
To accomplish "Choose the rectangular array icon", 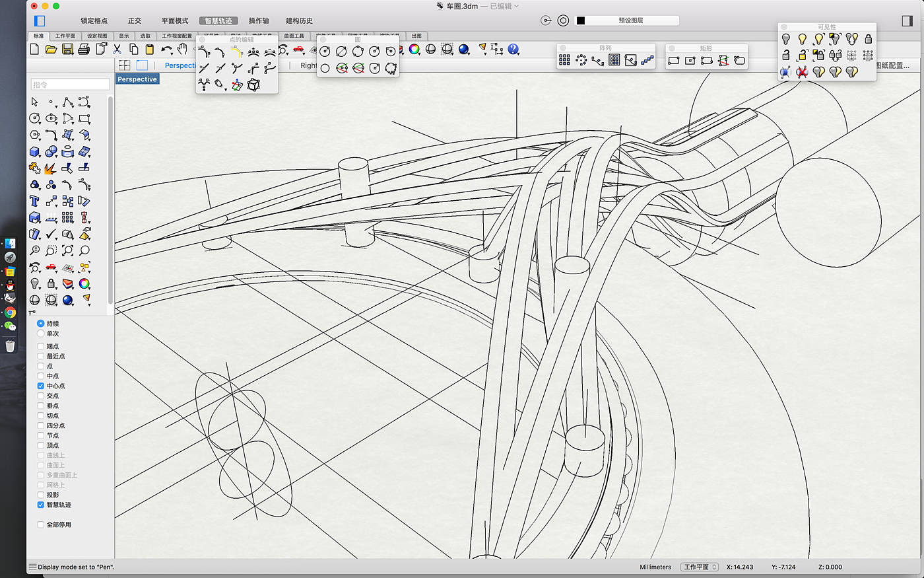I will (565, 60).
